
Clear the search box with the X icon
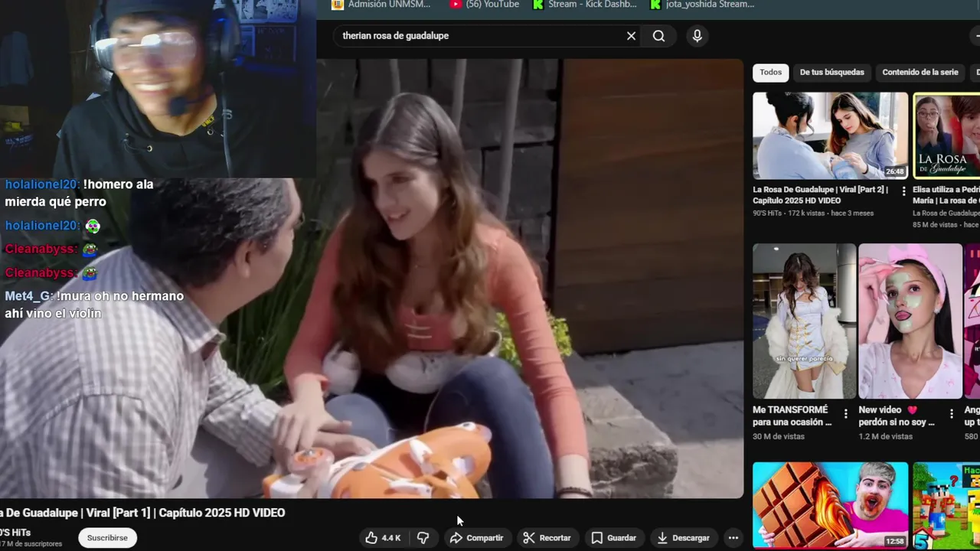click(631, 36)
